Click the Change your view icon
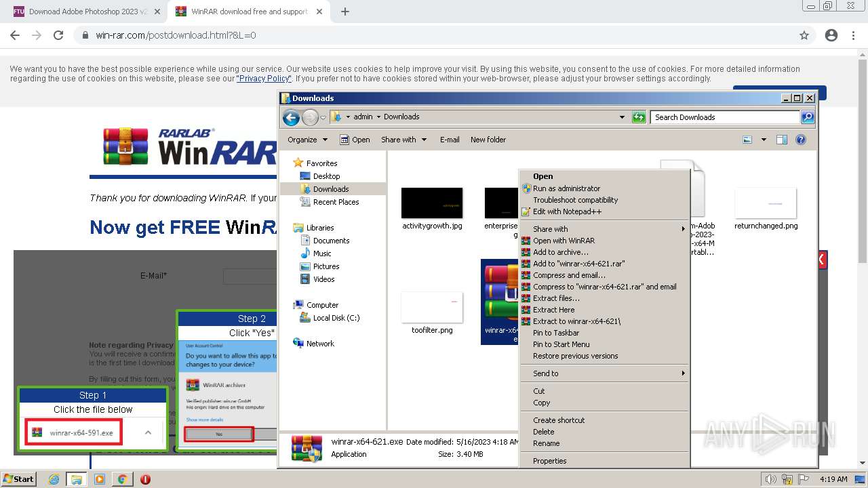 click(747, 140)
